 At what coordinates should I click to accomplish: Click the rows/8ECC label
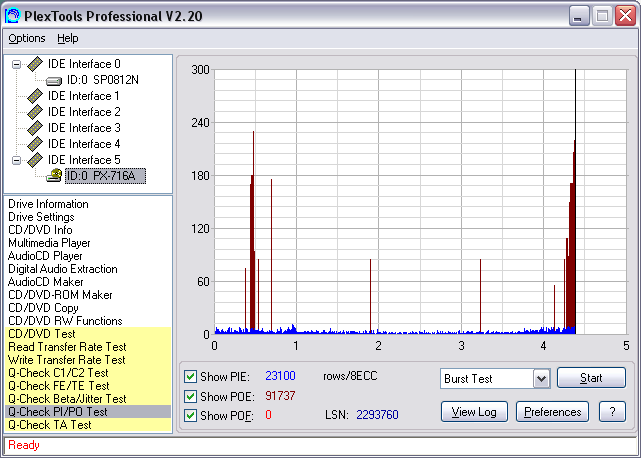click(350, 376)
